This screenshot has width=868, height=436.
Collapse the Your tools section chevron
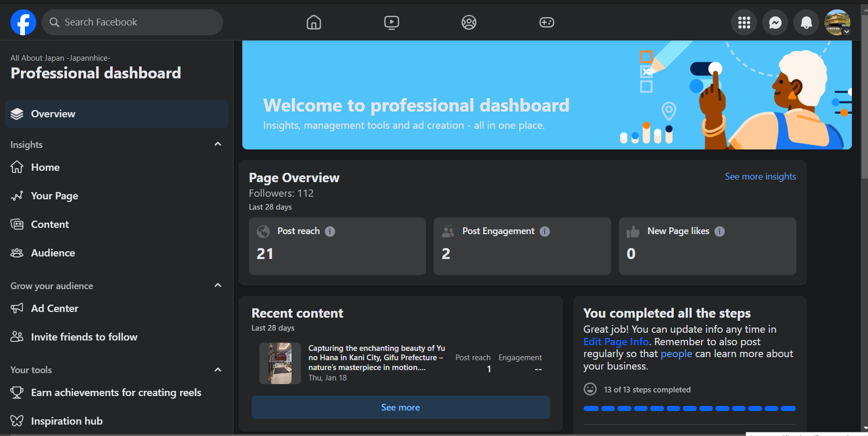click(x=218, y=370)
